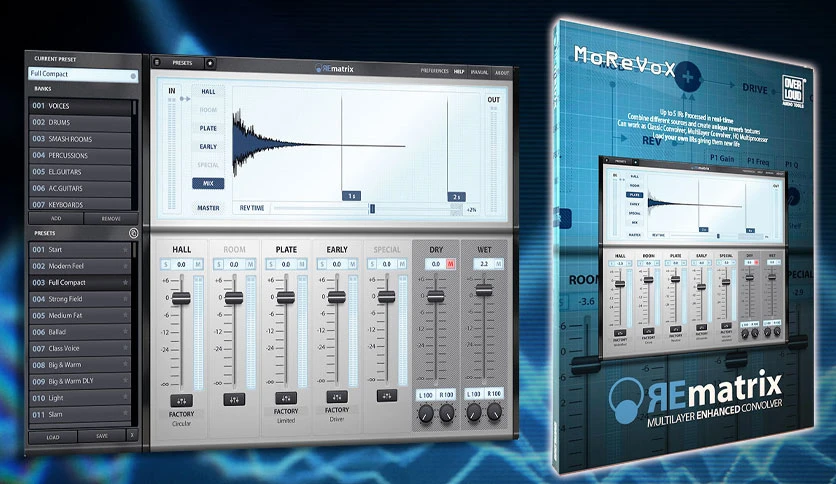Open the ABOUT menu
Image resolution: width=836 pixels, height=484 pixels.
(502, 72)
